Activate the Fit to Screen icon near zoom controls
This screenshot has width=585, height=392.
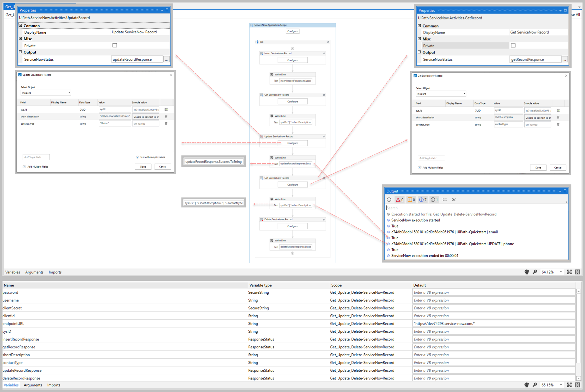[x=570, y=272]
